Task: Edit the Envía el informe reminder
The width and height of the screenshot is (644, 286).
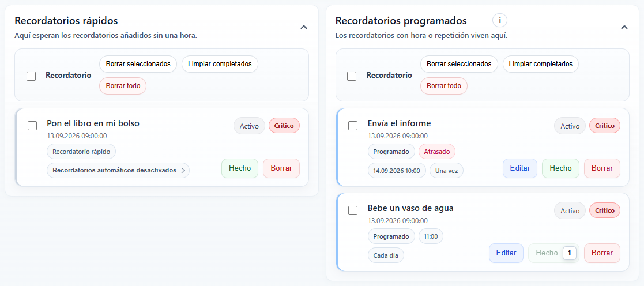Action: coord(520,168)
